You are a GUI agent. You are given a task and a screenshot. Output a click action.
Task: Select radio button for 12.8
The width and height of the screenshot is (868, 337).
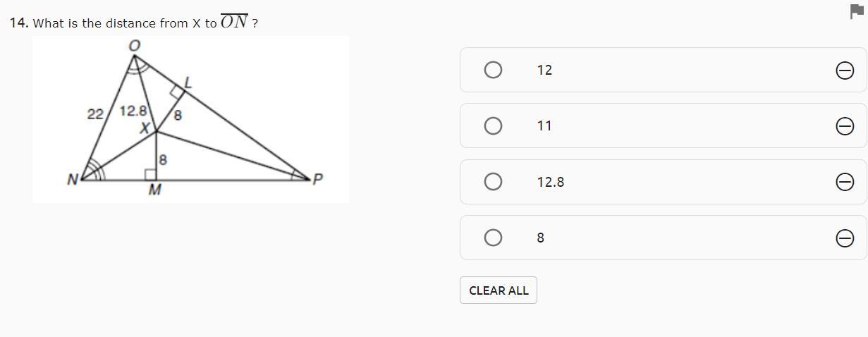pos(494,182)
